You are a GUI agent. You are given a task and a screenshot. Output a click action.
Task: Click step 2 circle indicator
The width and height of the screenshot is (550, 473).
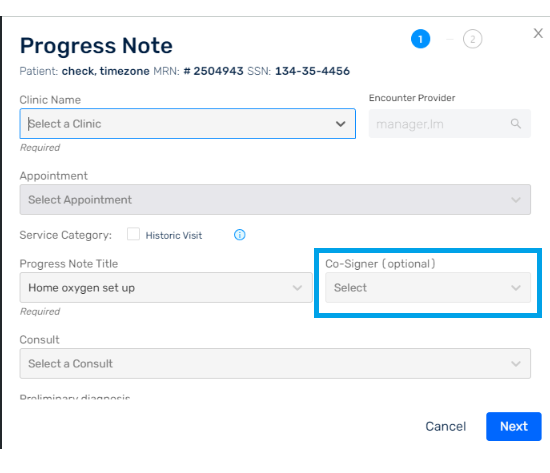click(472, 39)
